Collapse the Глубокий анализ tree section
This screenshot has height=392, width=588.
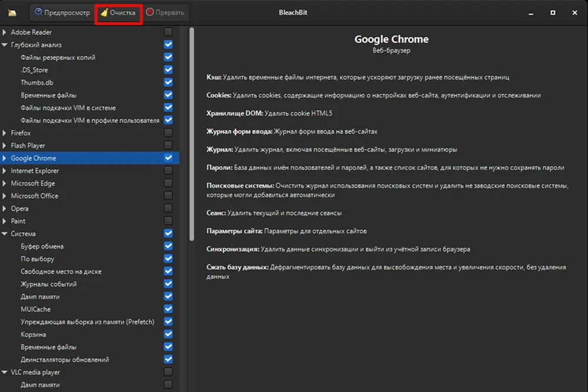pos(5,45)
